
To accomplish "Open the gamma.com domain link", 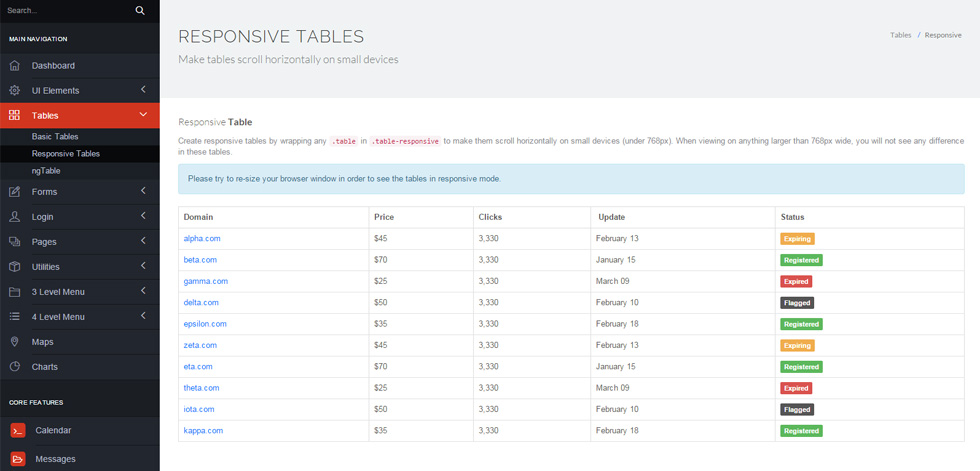I will click(x=206, y=281).
